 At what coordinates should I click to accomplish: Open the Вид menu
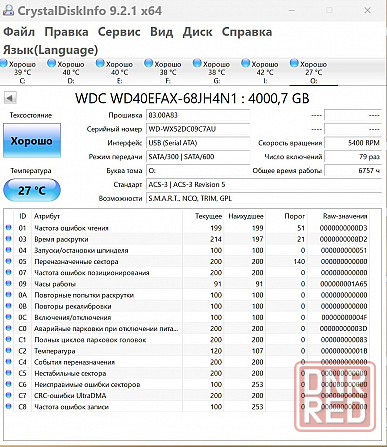coord(161,32)
